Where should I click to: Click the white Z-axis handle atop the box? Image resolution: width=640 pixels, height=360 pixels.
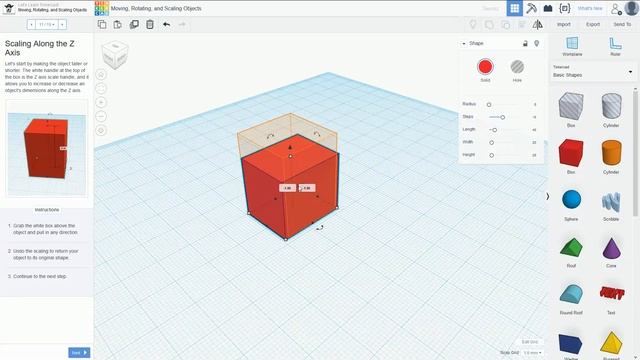click(x=290, y=156)
